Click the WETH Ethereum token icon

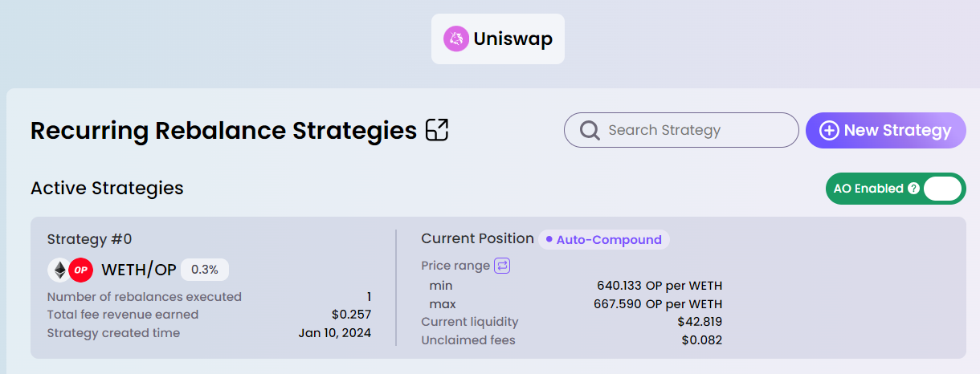[59, 270]
